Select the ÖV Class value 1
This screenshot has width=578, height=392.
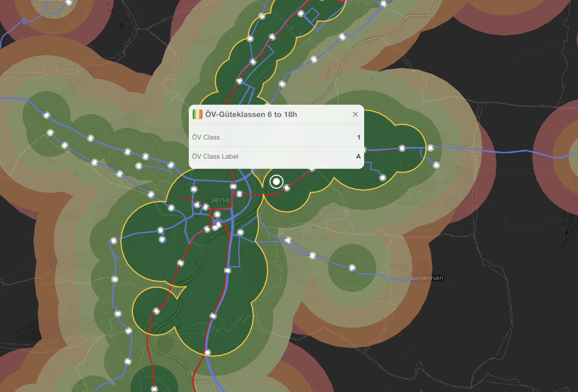(x=359, y=137)
